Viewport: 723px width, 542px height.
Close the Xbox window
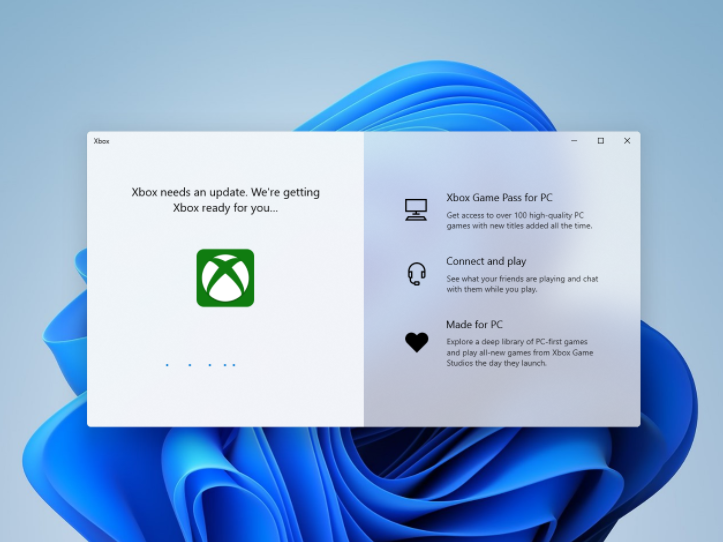click(627, 141)
